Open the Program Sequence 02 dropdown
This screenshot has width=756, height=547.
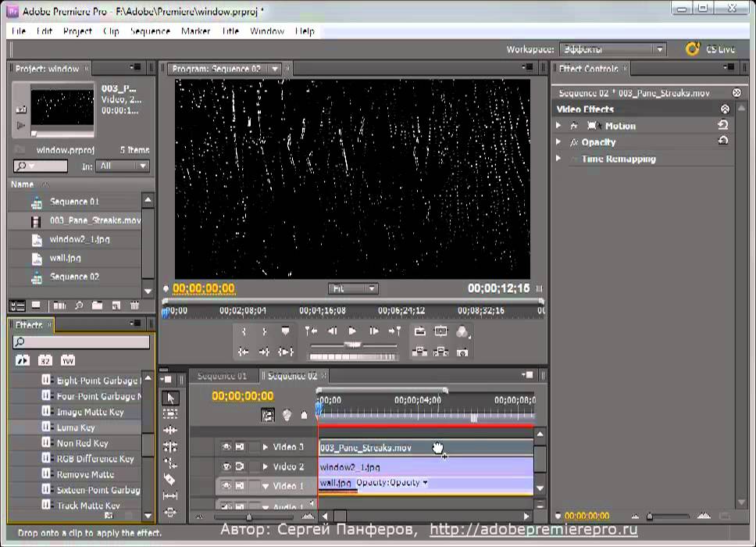[275, 69]
